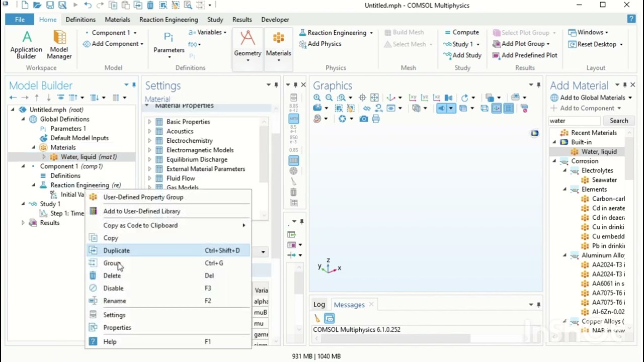This screenshot has height=362, width=644.
Task: Choose Disable from the context menu
Action: click(x=169, y=288)
